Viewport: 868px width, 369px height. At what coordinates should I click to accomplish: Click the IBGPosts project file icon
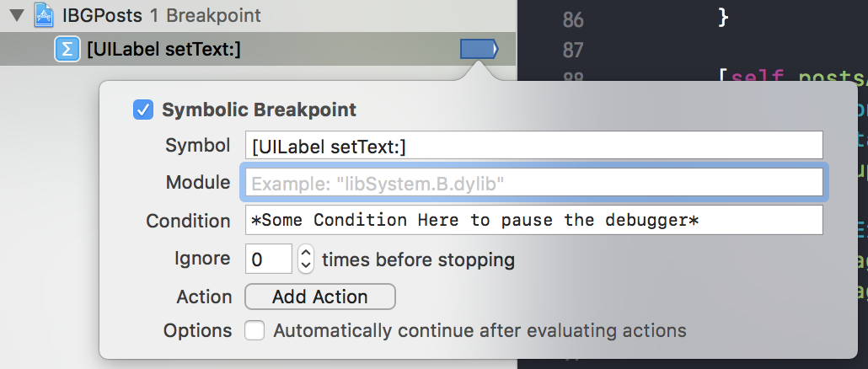pos(44,15)
